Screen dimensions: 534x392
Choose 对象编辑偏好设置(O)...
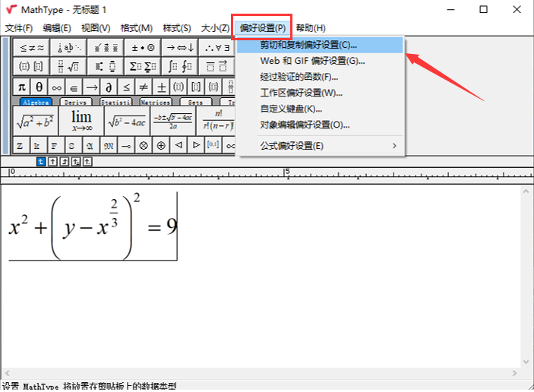[x=320, y=125]
